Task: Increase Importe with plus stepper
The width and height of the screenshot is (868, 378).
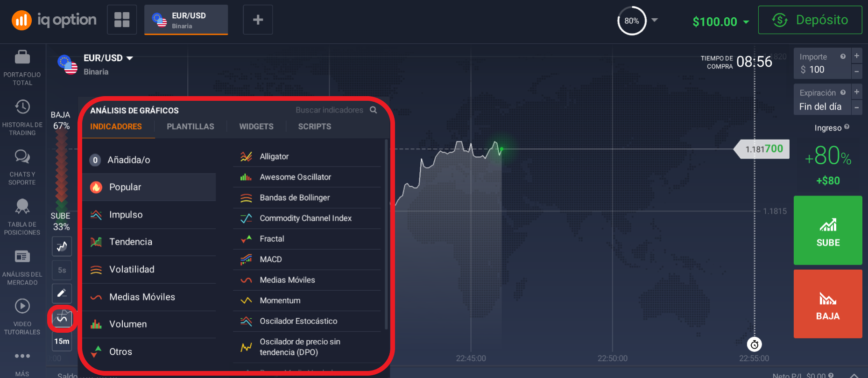Action: 857,56
